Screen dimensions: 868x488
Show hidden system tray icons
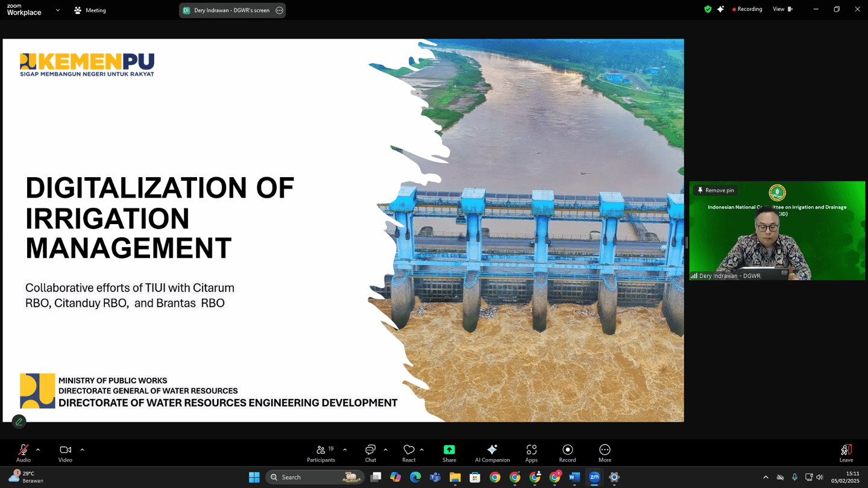point(766,477)
